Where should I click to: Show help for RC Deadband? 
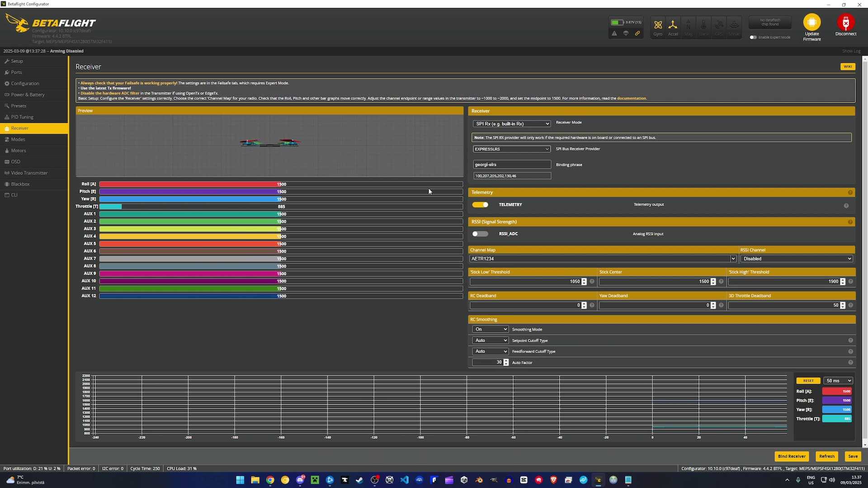point(592,305)
